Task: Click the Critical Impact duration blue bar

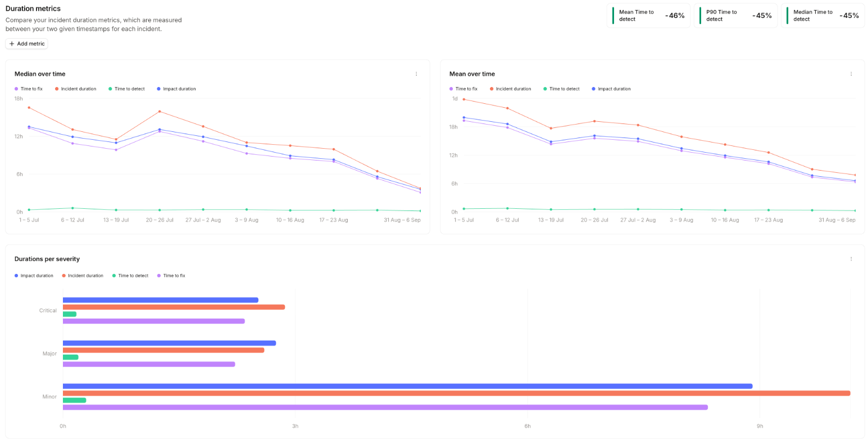Action: tap(161, 300)
